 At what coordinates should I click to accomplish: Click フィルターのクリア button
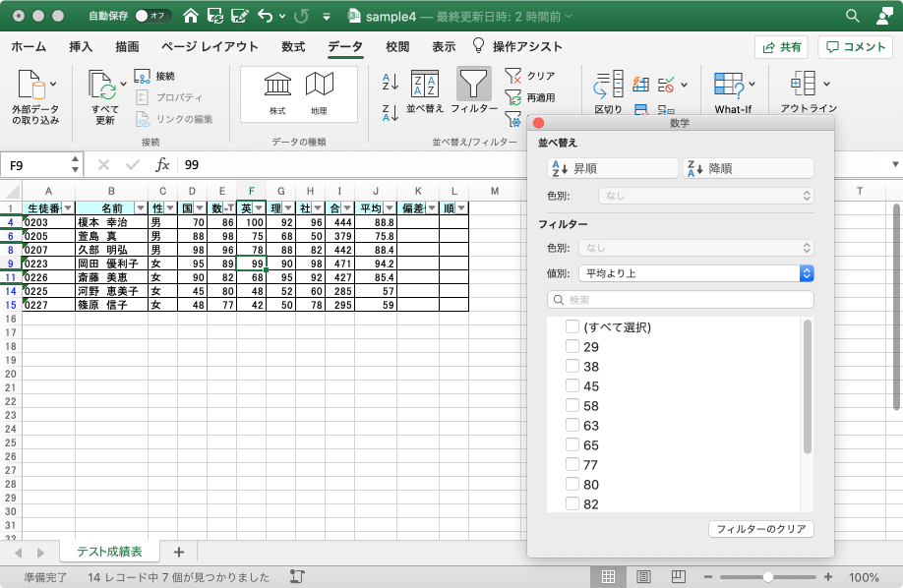click(x=760, y=529)
